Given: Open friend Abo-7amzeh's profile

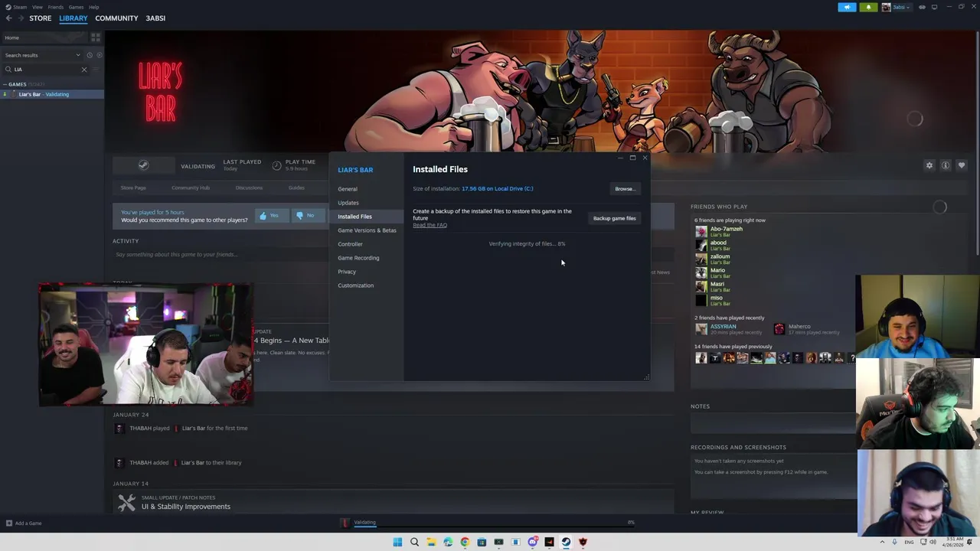Looking at the screenshot, I should click(726, 229).
